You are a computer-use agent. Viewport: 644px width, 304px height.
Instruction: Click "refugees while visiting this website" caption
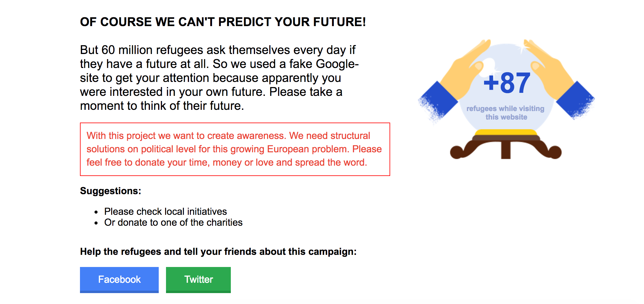tap(506, 113)
